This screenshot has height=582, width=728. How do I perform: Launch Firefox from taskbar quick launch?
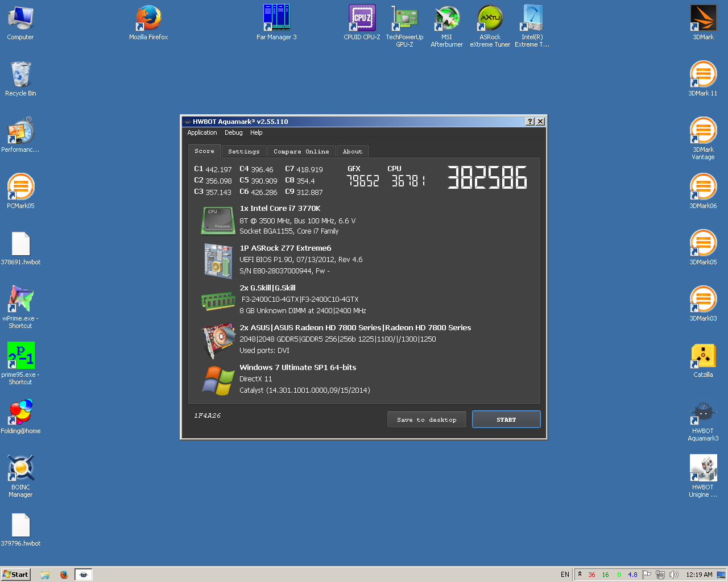click(64, 575)
